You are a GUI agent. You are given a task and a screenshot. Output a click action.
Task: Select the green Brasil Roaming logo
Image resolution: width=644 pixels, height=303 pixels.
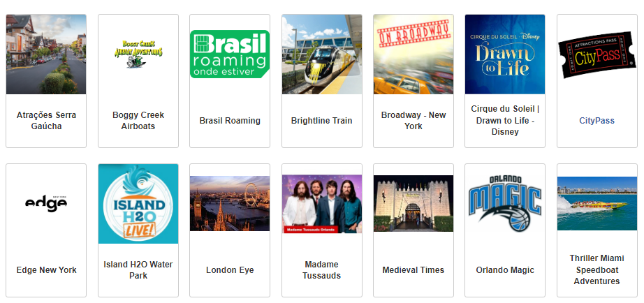[230, 54]
